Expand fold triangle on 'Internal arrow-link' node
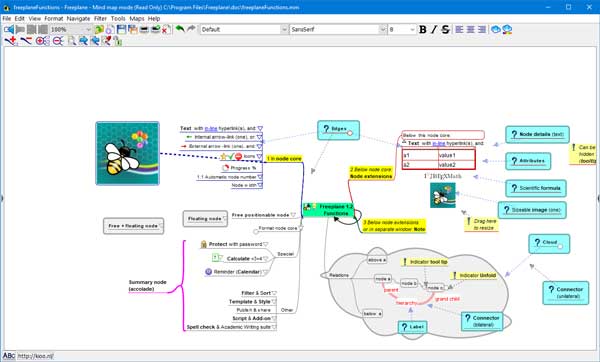 click(259, 137)
